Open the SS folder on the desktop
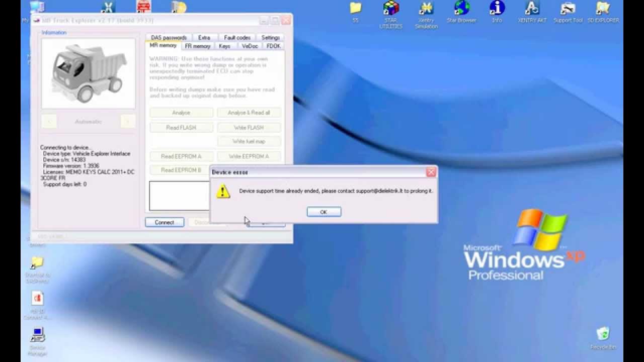Viewport: 644px width, 362px height. click(356, 12)
